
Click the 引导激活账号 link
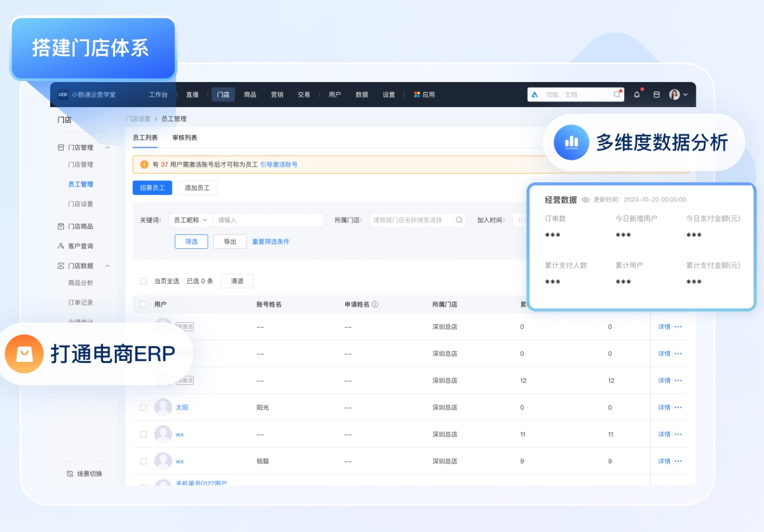tap(278, 165)
